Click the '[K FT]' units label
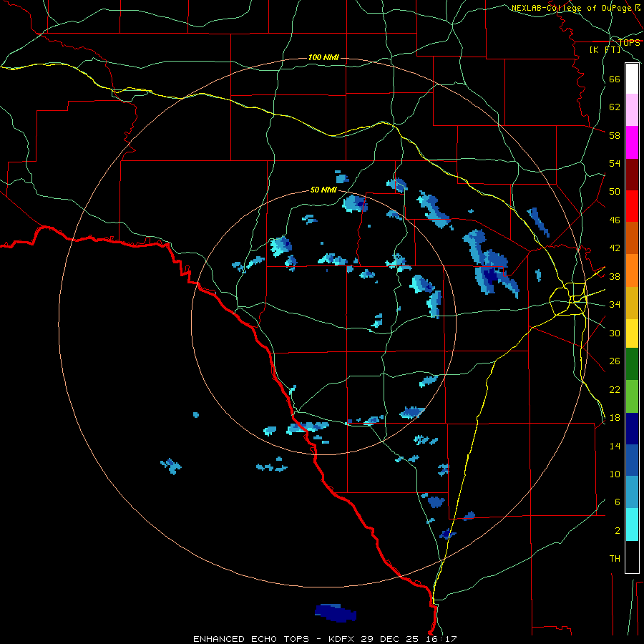The width and height of the screenshot is (644, 644). pos(605,49)
